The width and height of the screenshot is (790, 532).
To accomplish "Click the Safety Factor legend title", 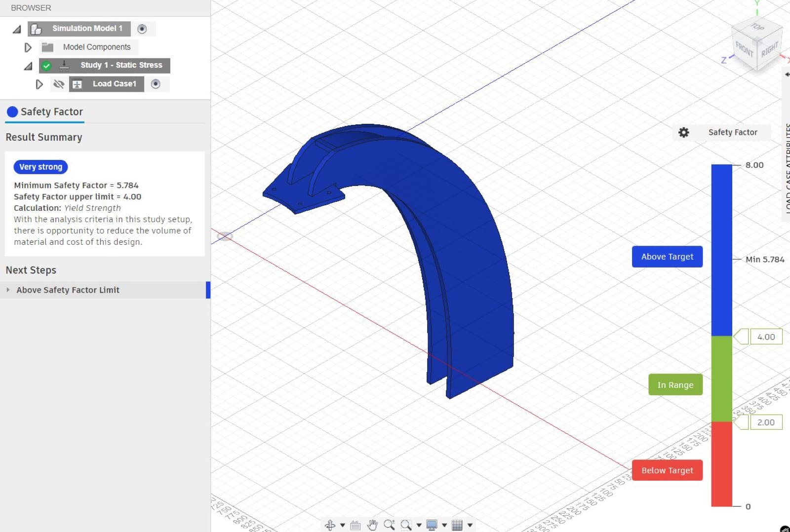I will [x=733, y=132].
